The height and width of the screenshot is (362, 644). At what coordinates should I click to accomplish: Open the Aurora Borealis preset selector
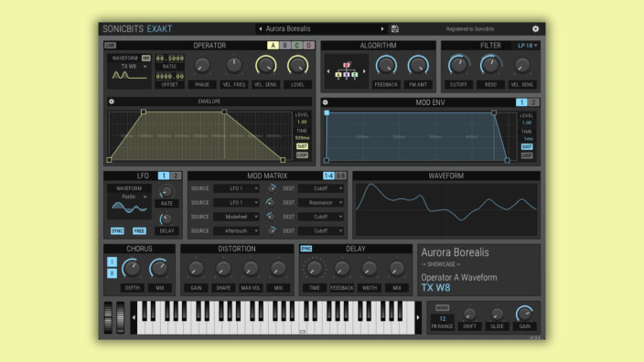(321, 28)
